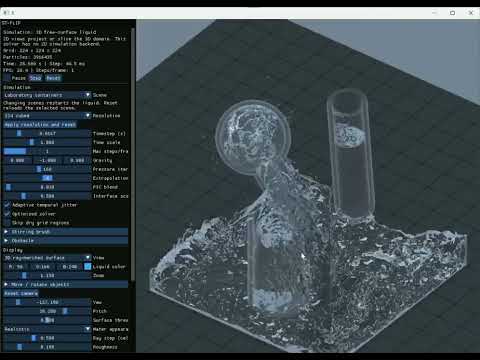Adjust the Yaw slider
The width and height of the screenshot is (480, 360).
click(x=47, y=302)
